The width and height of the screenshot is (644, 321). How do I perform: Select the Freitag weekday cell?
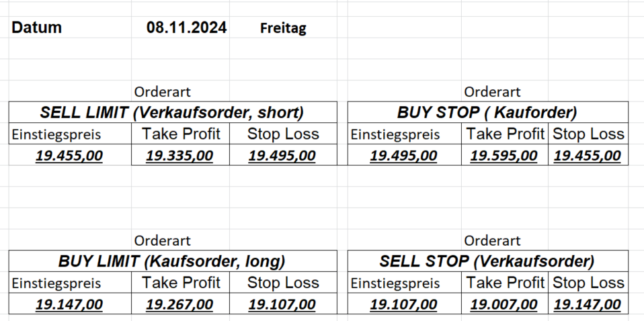pos(283,29)
